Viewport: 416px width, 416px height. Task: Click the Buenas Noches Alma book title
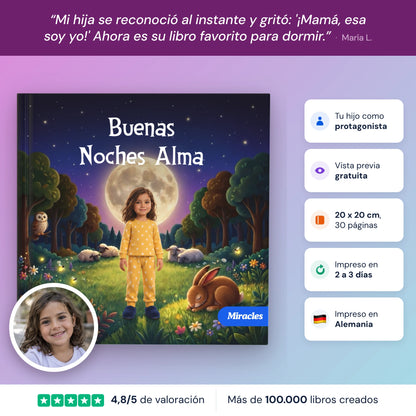tap(141, 141)
